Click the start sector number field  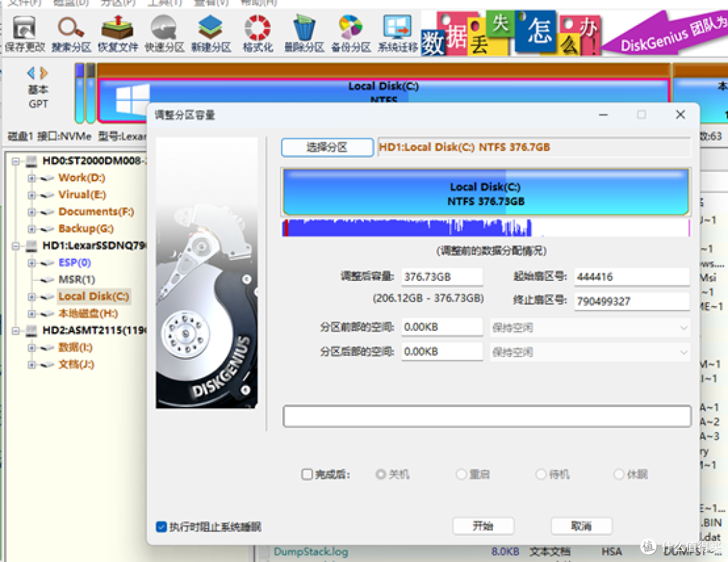pyautogui.click(x=632, y=277)
